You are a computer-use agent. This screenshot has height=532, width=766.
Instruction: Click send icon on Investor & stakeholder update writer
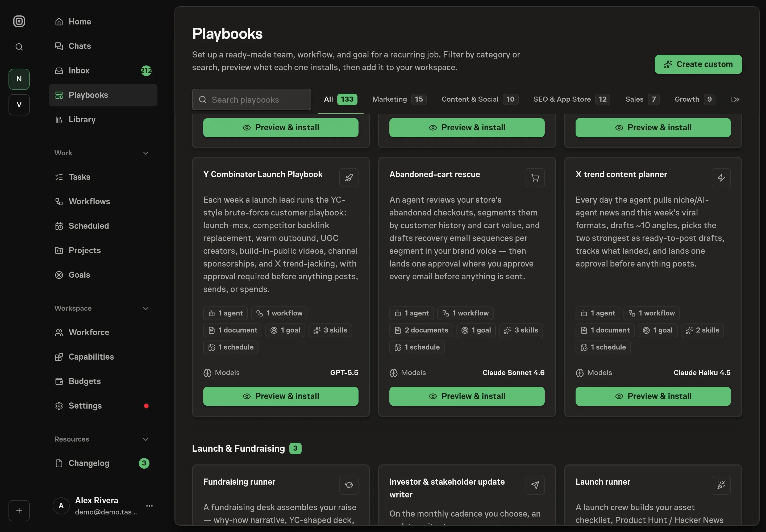click(x=535, y=485)
